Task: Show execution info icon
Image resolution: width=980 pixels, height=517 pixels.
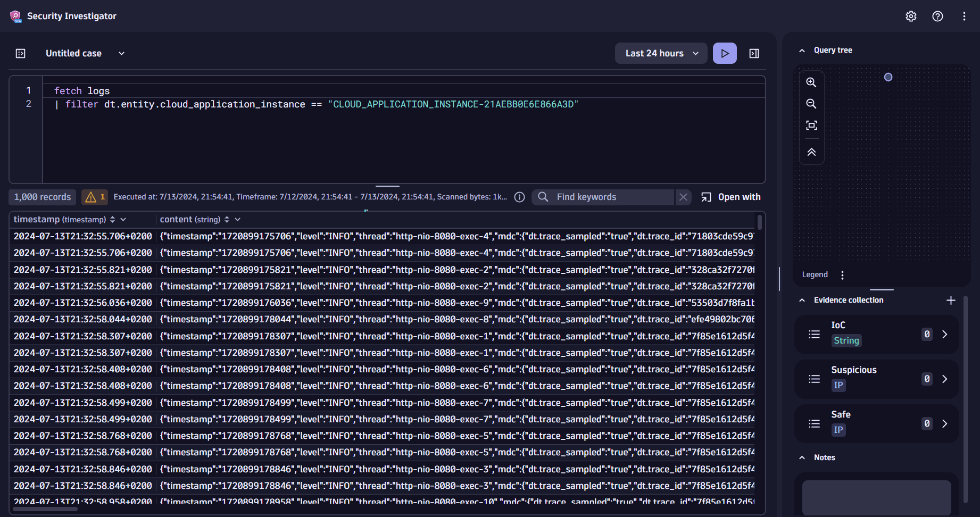Action: point(520,197)
